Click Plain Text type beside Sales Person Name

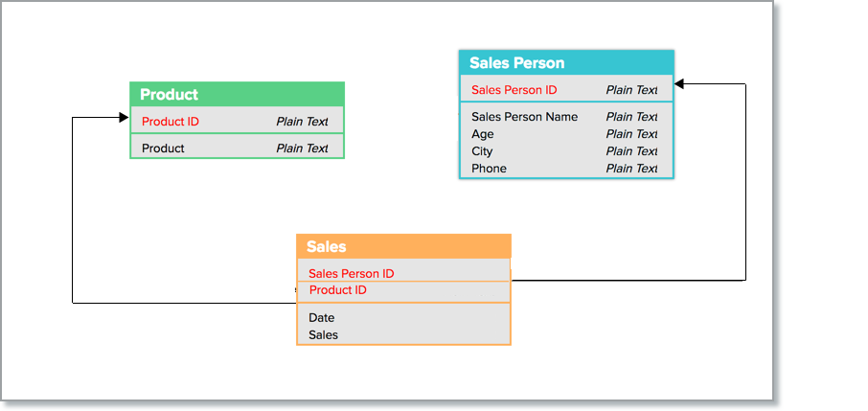[631, 117]
